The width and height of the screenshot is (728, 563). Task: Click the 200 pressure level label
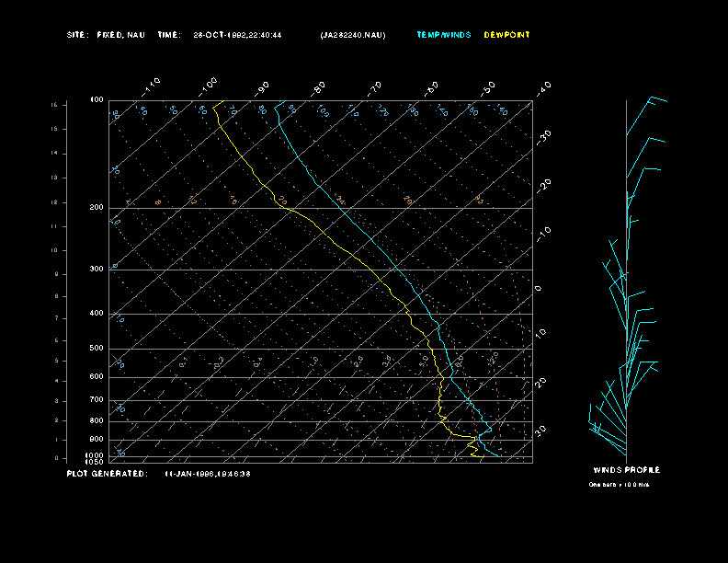point(97,208)
